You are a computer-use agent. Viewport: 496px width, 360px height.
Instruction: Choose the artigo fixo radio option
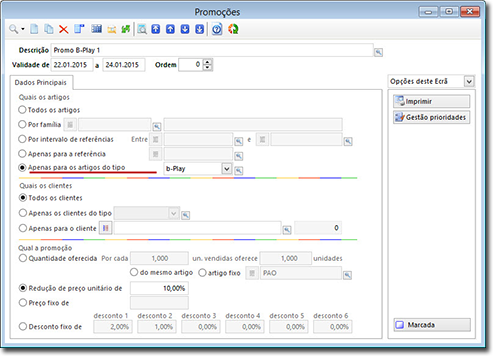(x=202, y=273)
